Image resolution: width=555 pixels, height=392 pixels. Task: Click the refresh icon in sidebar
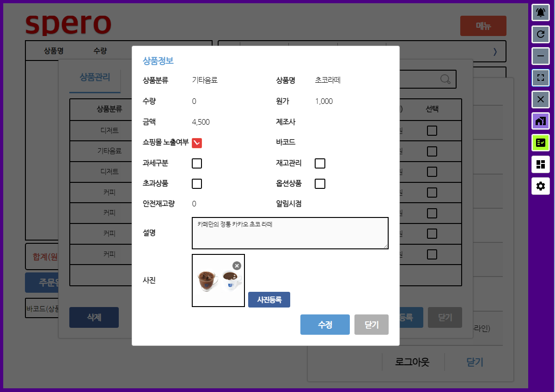coord(540,34)
